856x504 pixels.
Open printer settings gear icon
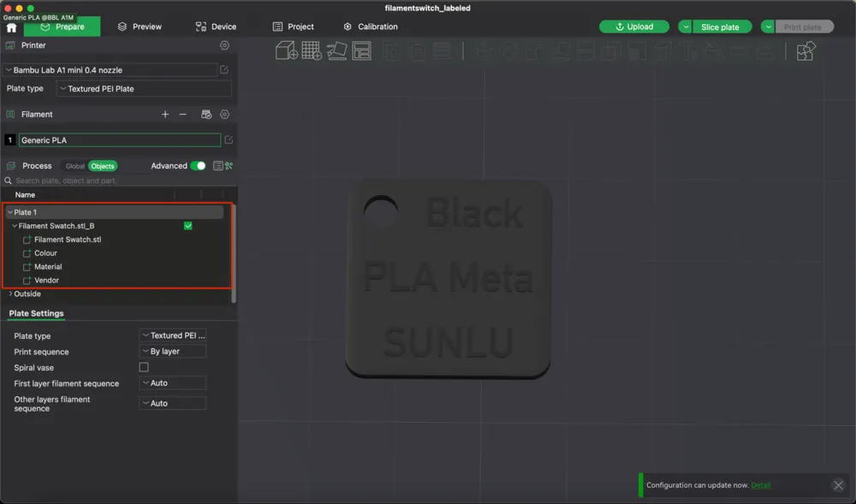(224, 45)
